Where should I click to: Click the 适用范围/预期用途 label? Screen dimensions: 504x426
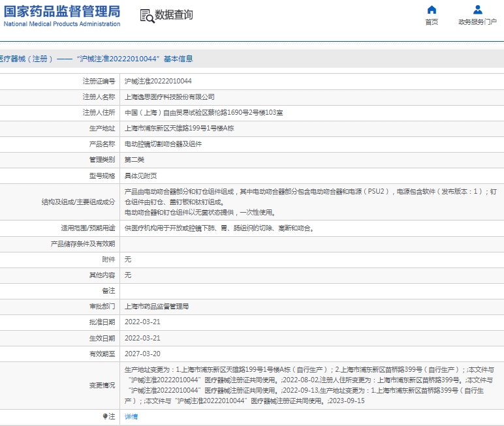88,228
